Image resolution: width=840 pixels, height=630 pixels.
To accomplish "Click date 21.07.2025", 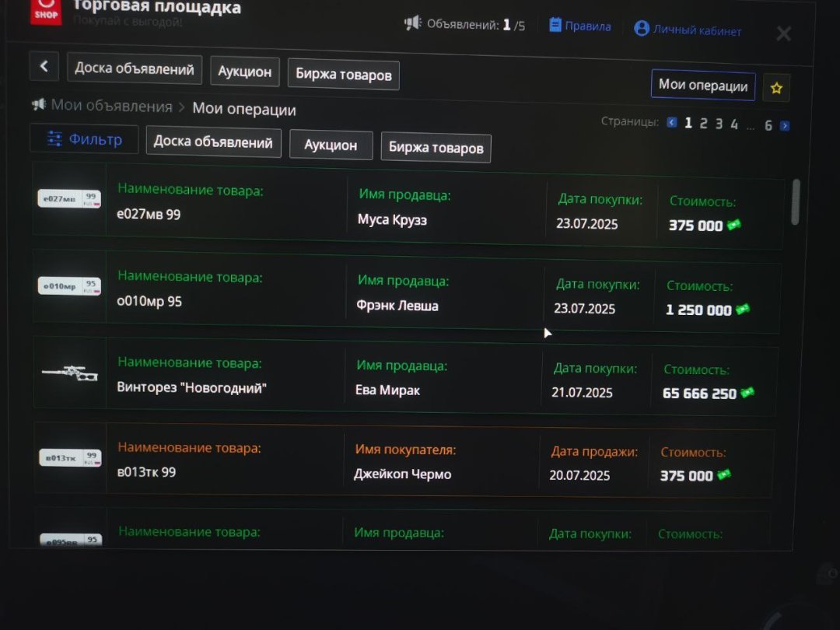I will point(582,393).
